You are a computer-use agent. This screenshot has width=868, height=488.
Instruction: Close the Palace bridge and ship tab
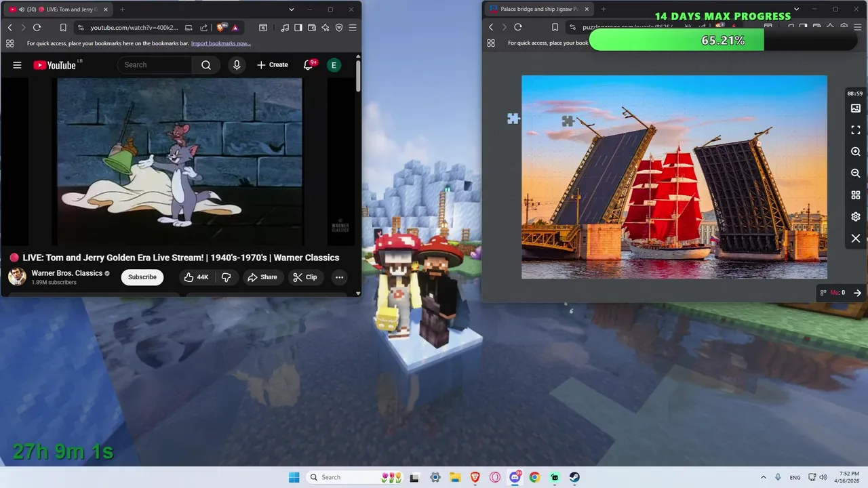click(587, 9)
